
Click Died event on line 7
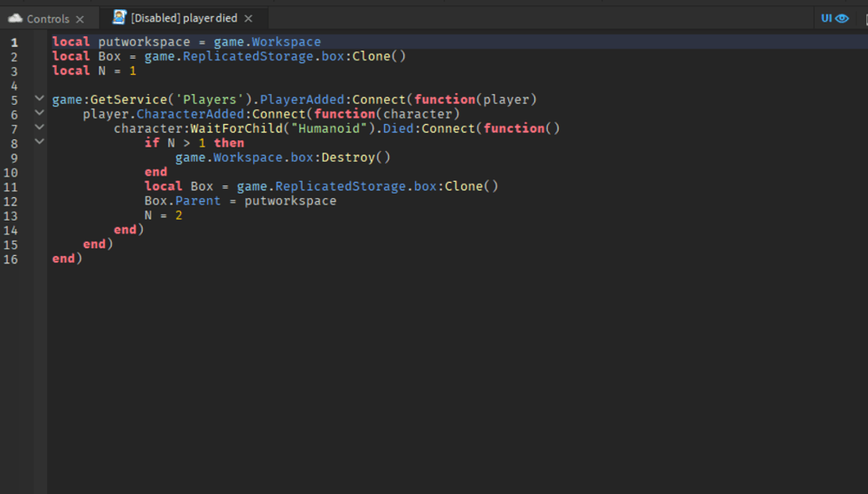point(398,128)
